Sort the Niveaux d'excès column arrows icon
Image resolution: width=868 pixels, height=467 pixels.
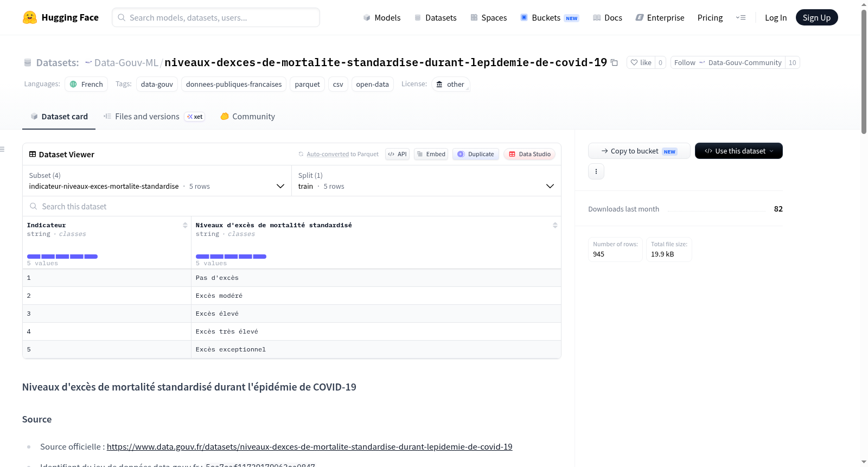click(x=555, y=225)
